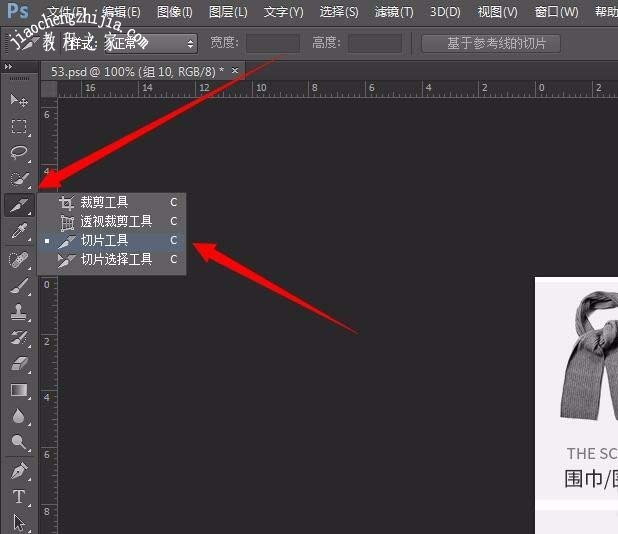
Task: Open the 窗口(W) menu
Action: coord(557,12)
